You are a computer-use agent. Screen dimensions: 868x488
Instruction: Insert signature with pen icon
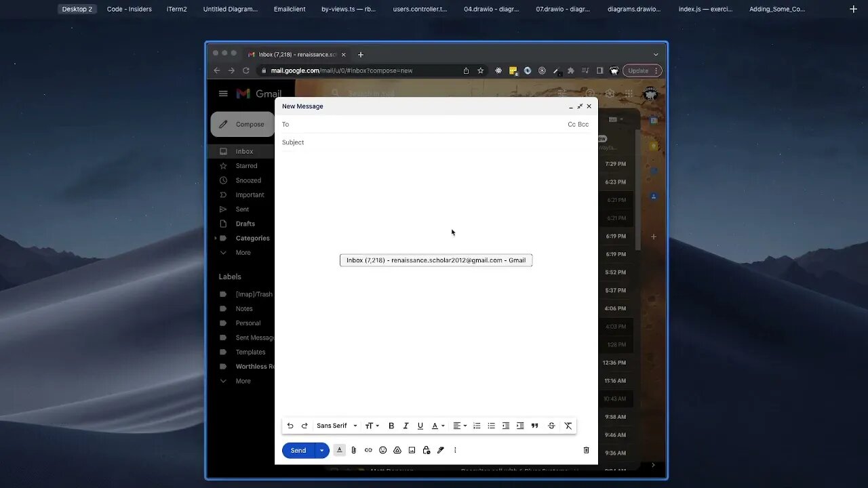point(441,450)
